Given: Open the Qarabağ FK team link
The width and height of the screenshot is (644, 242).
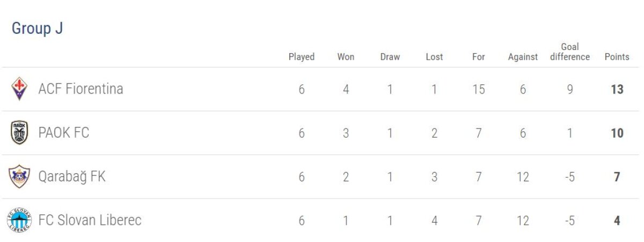Looking at the screenshot, I should pyautogui.click(x=72, y=176).
